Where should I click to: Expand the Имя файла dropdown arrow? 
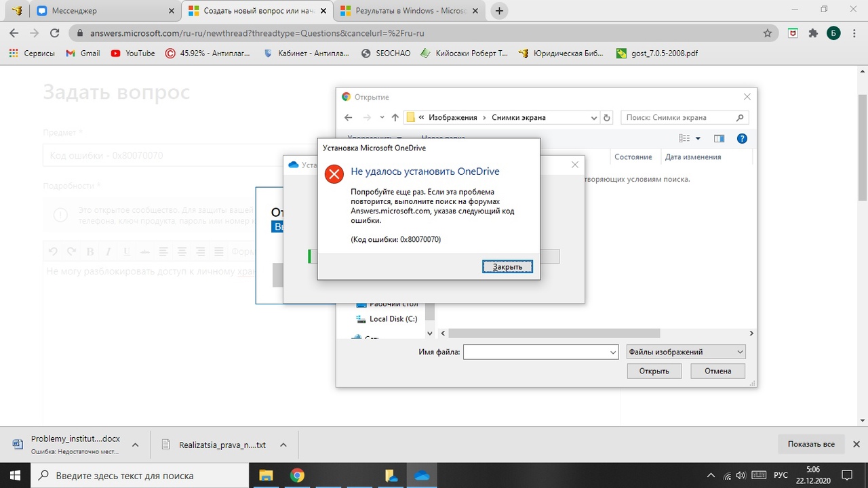(613, 352)
